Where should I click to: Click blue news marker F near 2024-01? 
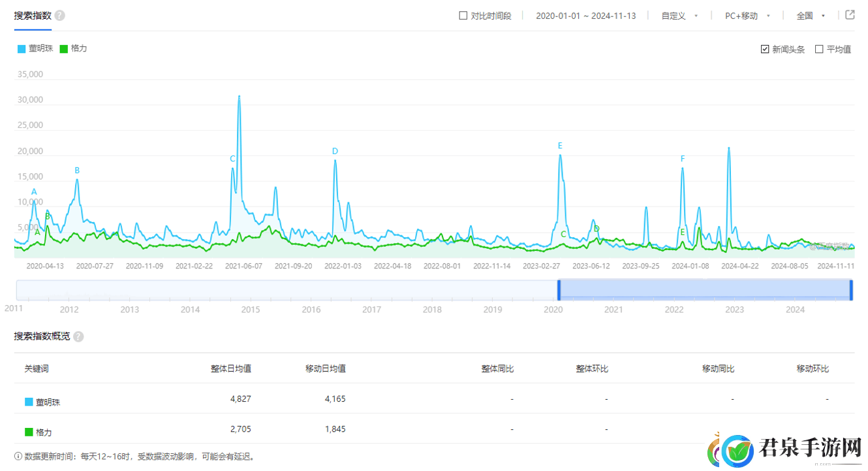click(x=683, y=159)
